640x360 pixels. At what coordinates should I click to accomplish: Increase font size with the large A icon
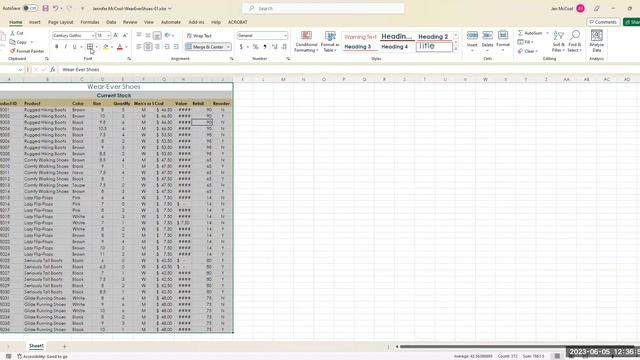point(116,36)
